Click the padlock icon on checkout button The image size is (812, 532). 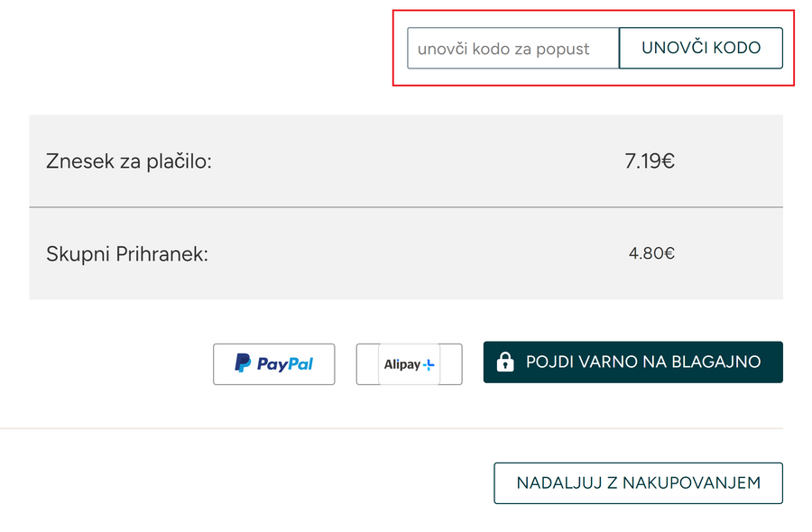click(505, 362)
